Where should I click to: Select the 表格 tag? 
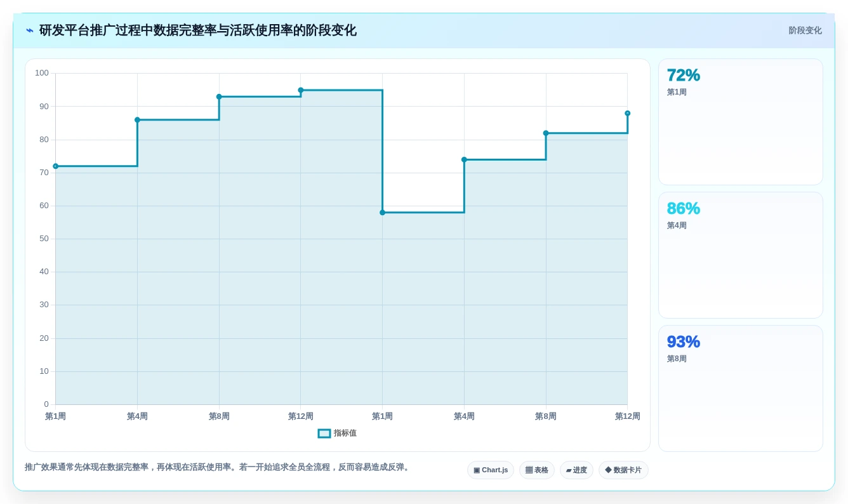point(537,470)
